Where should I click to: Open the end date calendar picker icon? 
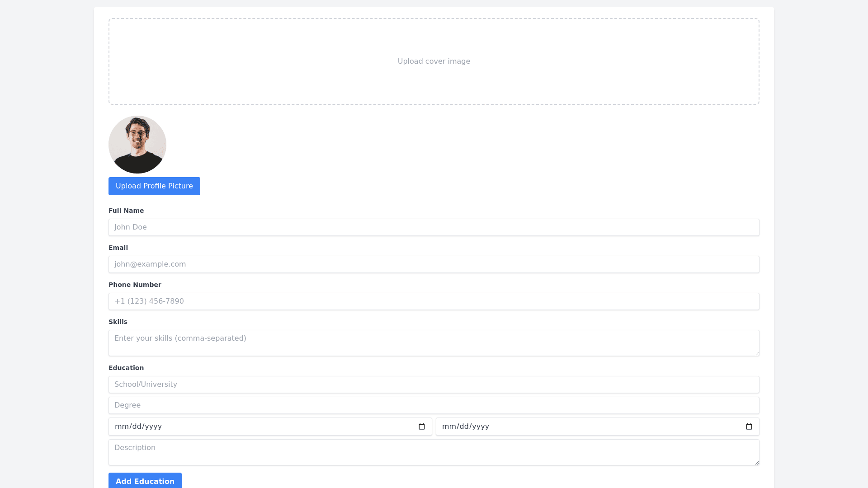[749, 427]
